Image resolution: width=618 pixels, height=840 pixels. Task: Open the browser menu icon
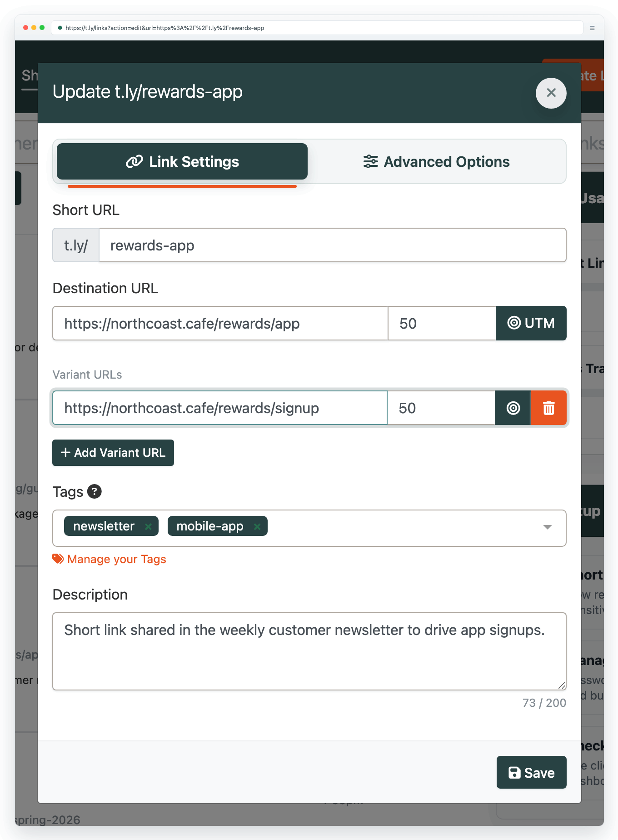[593, 28]
